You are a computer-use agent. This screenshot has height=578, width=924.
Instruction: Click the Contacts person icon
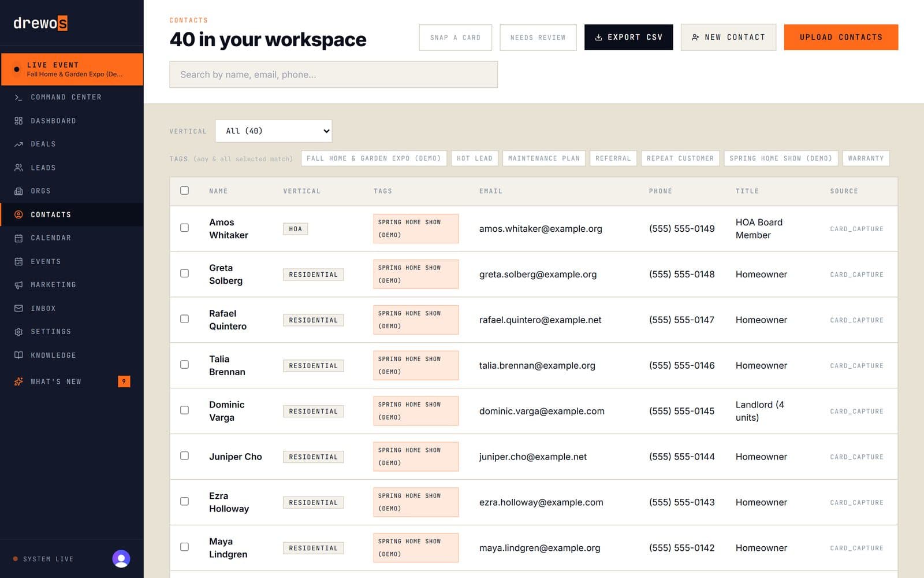tap(18, 214)
